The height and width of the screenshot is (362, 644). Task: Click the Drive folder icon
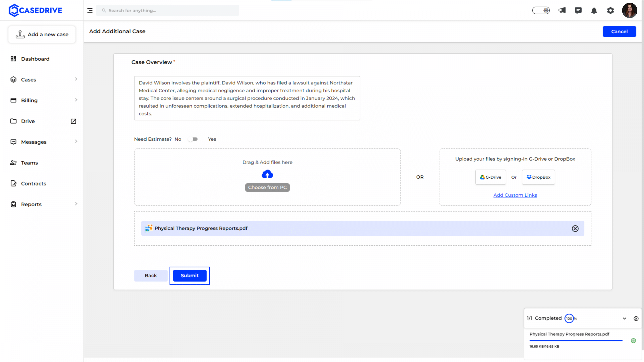coord(13,121)
